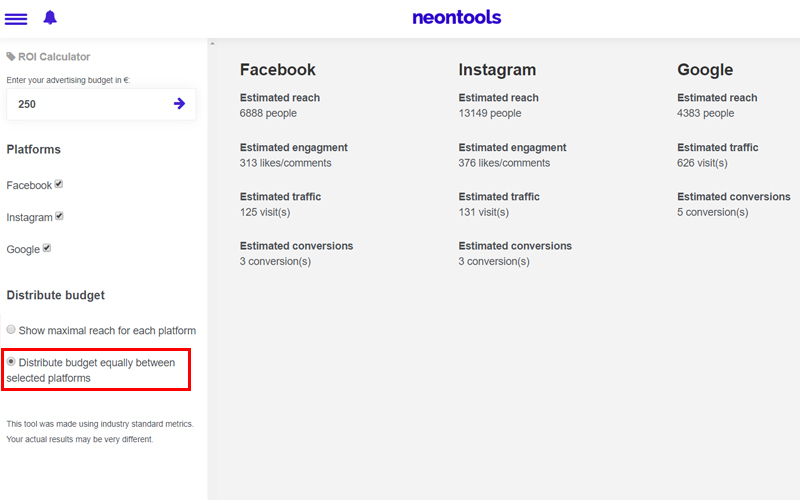800x500 pixels.
Task: Click the neontools logo
Action: (x=457, y=17)
